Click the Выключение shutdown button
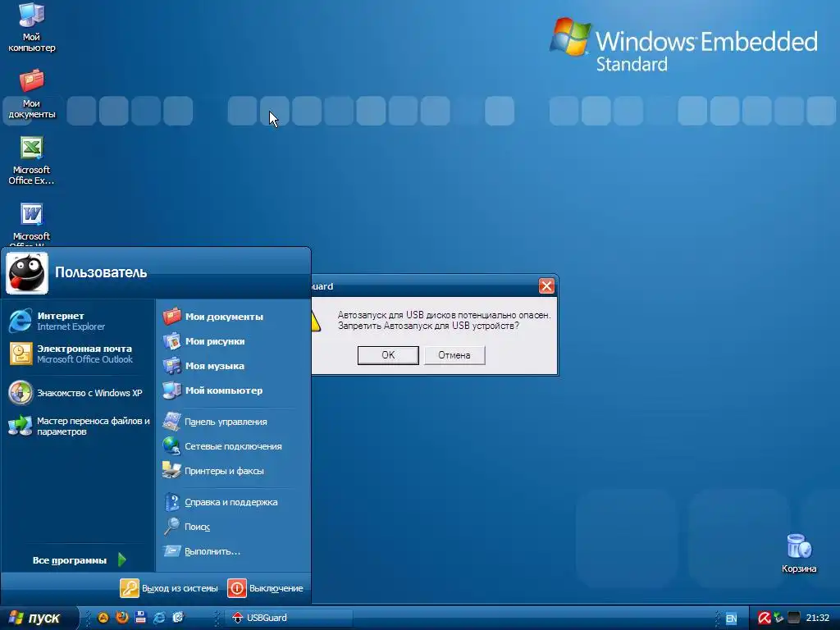This screenshot has width=840, height=630. (266, 588)
